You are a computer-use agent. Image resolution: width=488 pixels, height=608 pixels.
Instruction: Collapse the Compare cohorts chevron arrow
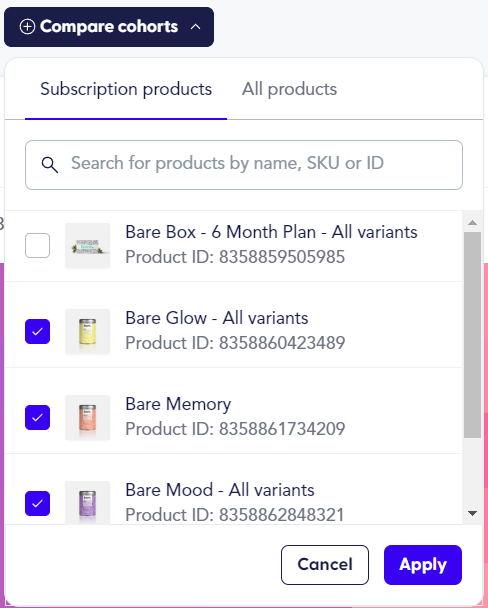point(196,27)
